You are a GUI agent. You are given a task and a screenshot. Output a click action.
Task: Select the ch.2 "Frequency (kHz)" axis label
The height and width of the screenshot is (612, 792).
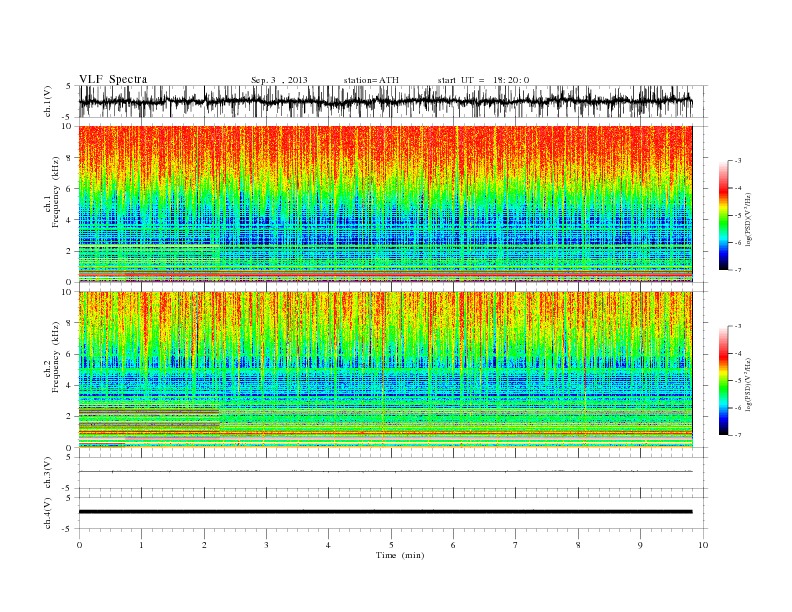(x=56, y=357)
